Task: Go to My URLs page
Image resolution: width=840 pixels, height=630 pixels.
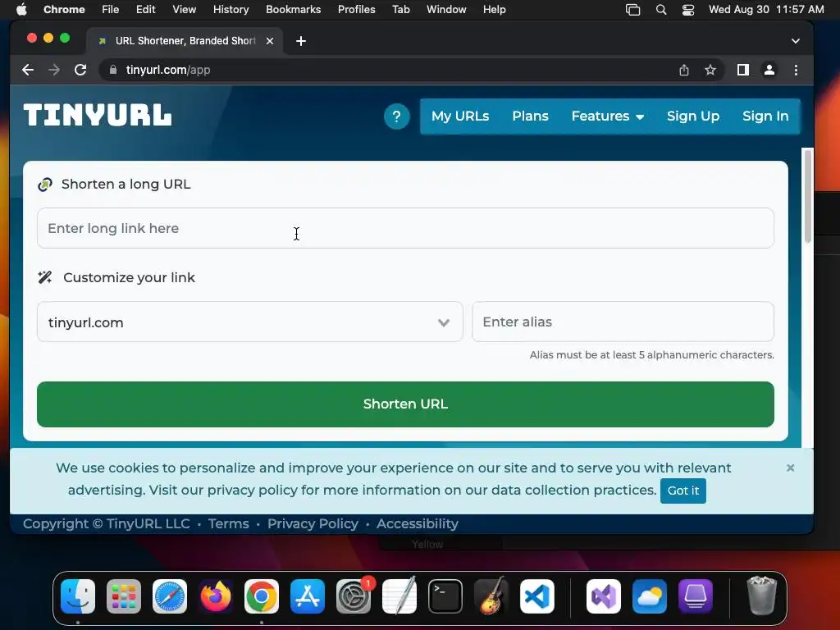Action: click(x=460, y=116)
